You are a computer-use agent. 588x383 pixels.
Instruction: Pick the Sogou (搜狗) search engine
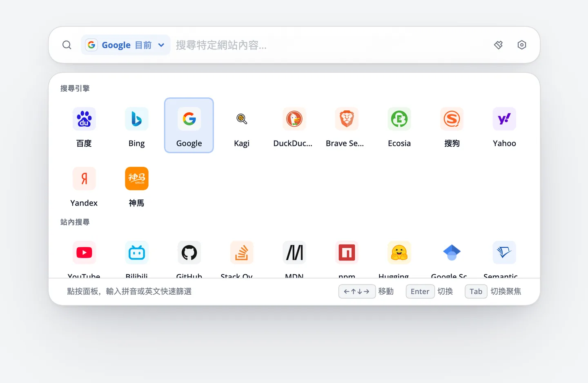[x=452, y=125]
